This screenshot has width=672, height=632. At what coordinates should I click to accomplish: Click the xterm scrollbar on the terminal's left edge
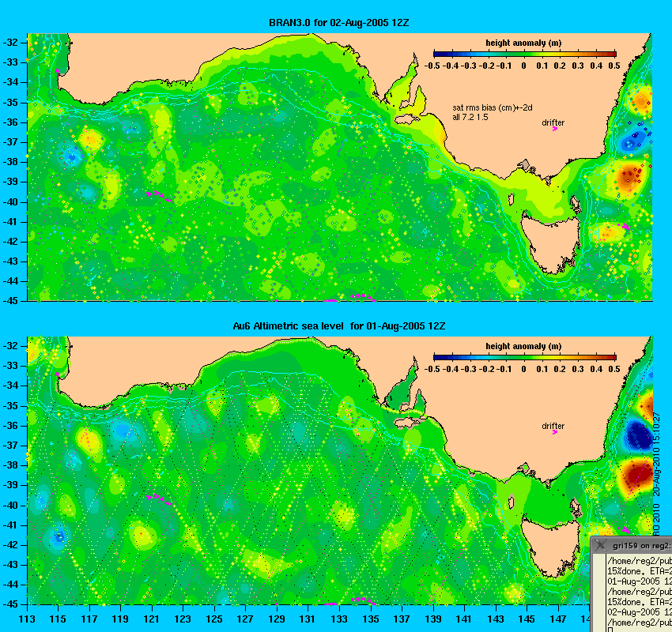[x=599, y=593]
